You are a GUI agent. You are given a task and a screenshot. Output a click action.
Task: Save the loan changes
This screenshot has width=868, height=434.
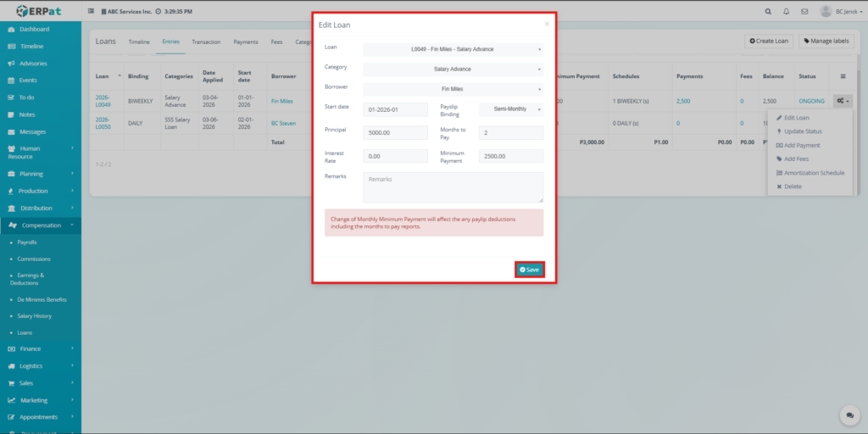(530, 270)
